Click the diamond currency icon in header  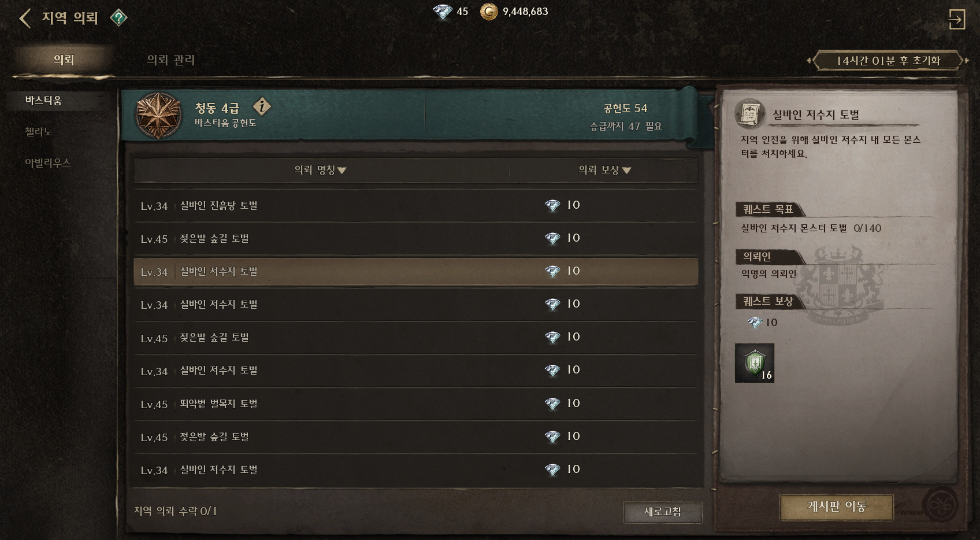coord(443,12)
